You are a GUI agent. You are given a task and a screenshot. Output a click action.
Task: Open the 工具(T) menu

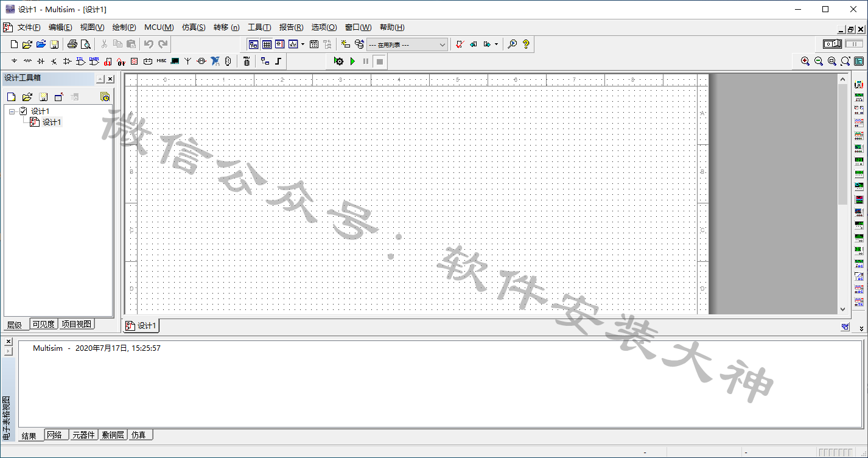click(x=259, y=27)
